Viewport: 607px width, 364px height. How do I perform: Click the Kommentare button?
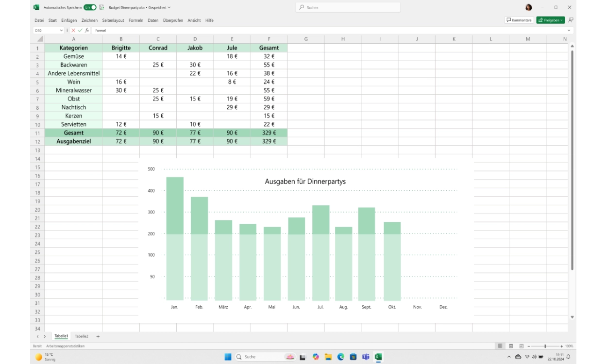pos(519,20)
